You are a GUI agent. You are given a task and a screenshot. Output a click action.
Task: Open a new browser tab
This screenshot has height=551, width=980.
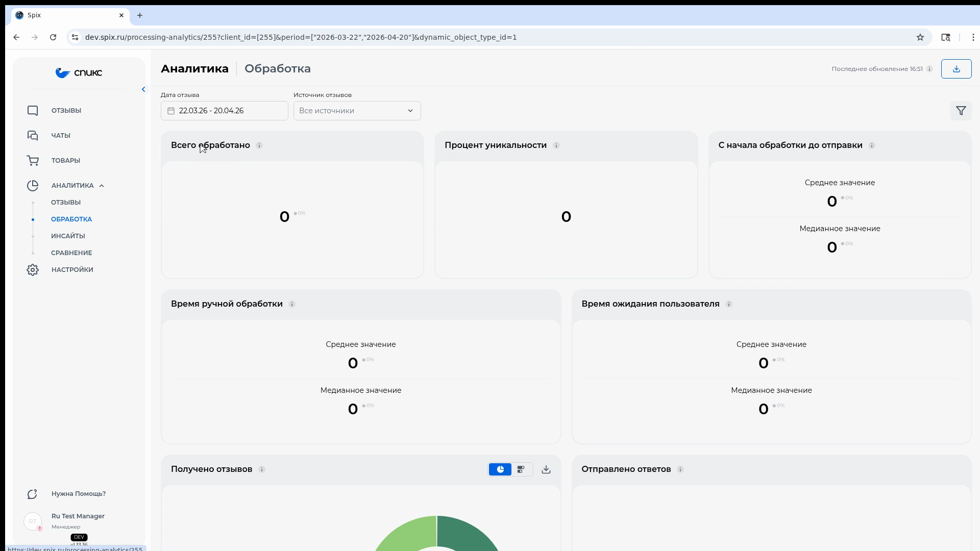click(x=140, y=15)
